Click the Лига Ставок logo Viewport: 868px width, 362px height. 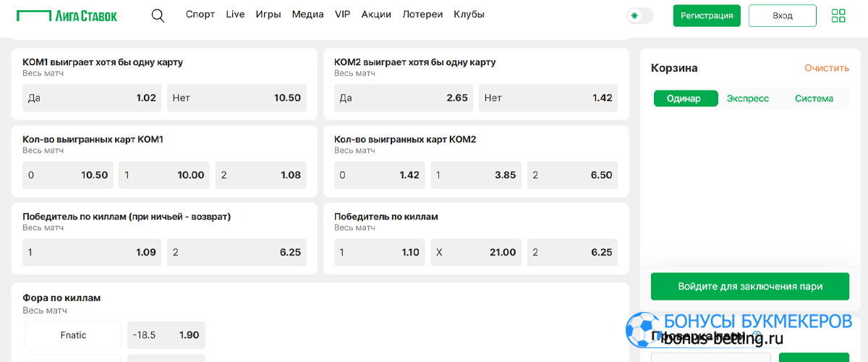(67, 15)
